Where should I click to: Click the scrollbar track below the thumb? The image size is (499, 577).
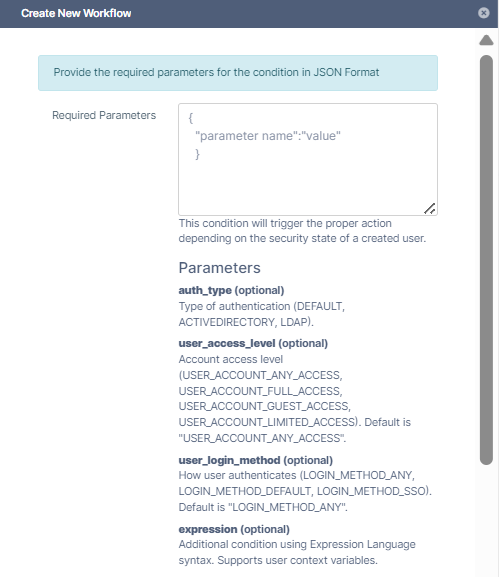486,519
